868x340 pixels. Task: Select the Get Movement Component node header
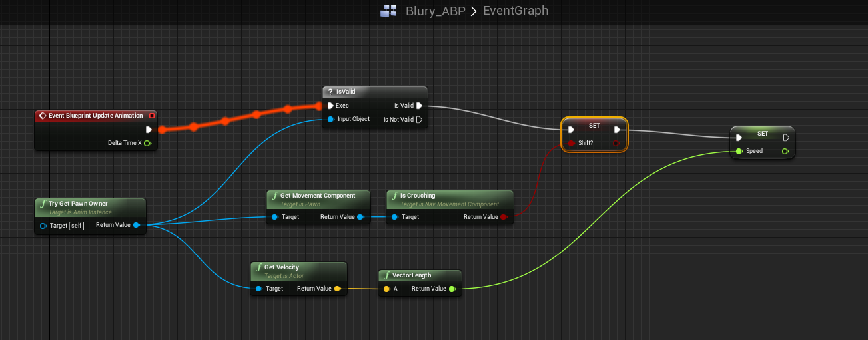coord(318,196)
